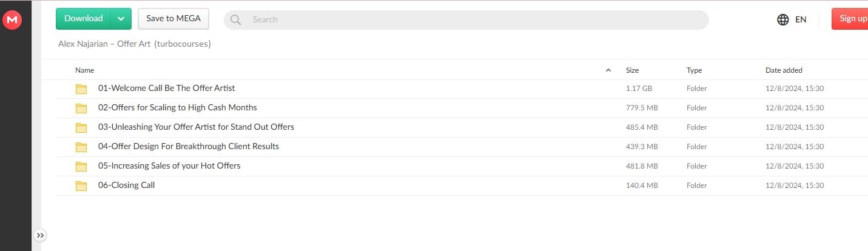Viewport: 868px width, 251px height.
Task: Expand the left sidebar with double-chevron
Action: 40,235
